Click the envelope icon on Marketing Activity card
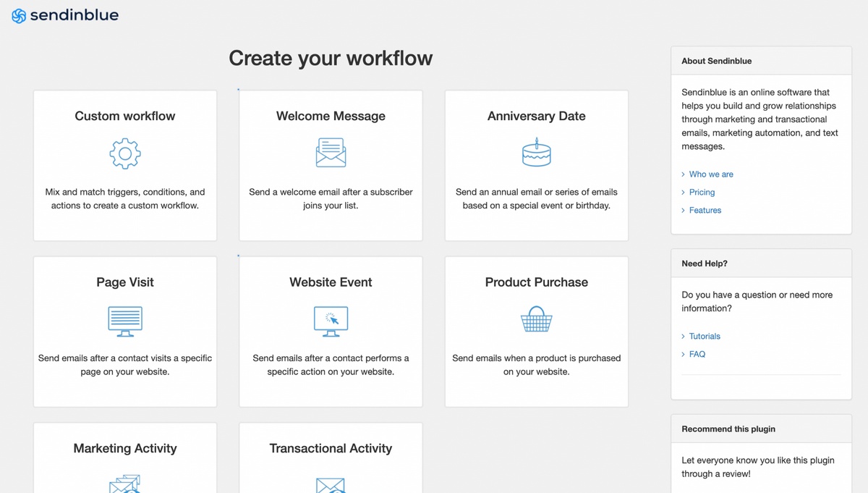Screen dimensions: 868x493 [124, 484]
